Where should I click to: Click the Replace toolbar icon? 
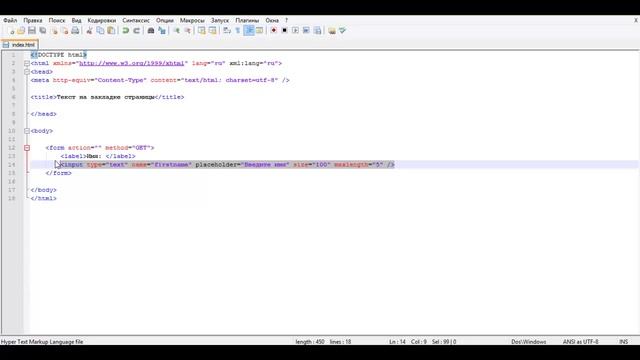tap(162, 31)
